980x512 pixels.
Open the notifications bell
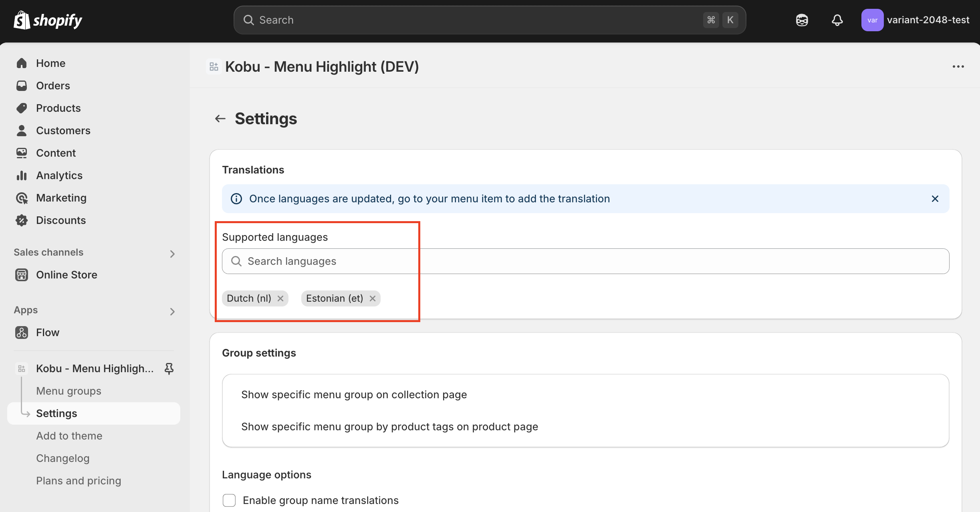tap(837, 20)
